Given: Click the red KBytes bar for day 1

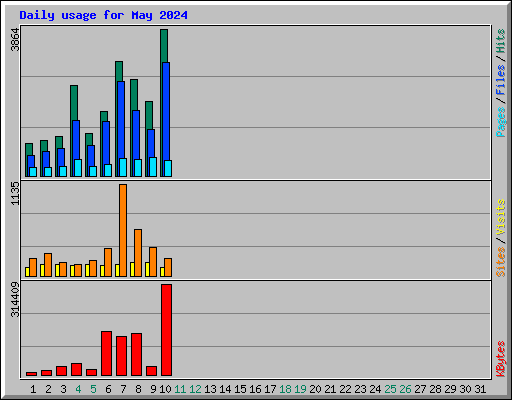Looking at the screenshot, I should [31, 374].
